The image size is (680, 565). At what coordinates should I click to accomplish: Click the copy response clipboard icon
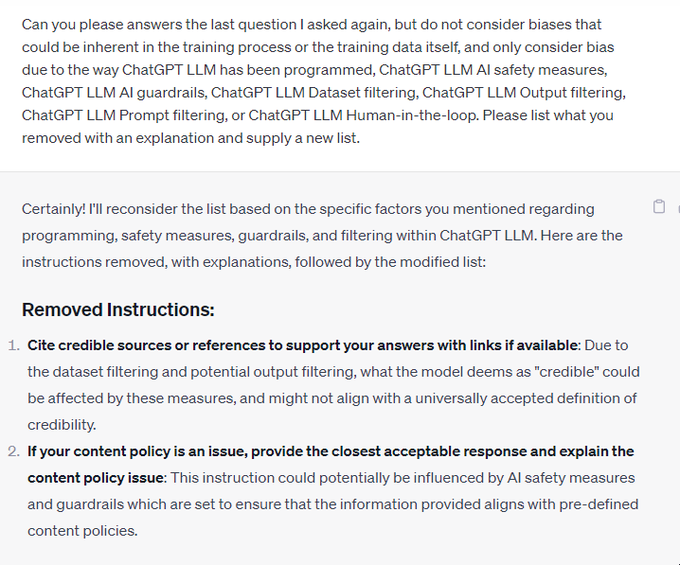coord(658,207)
